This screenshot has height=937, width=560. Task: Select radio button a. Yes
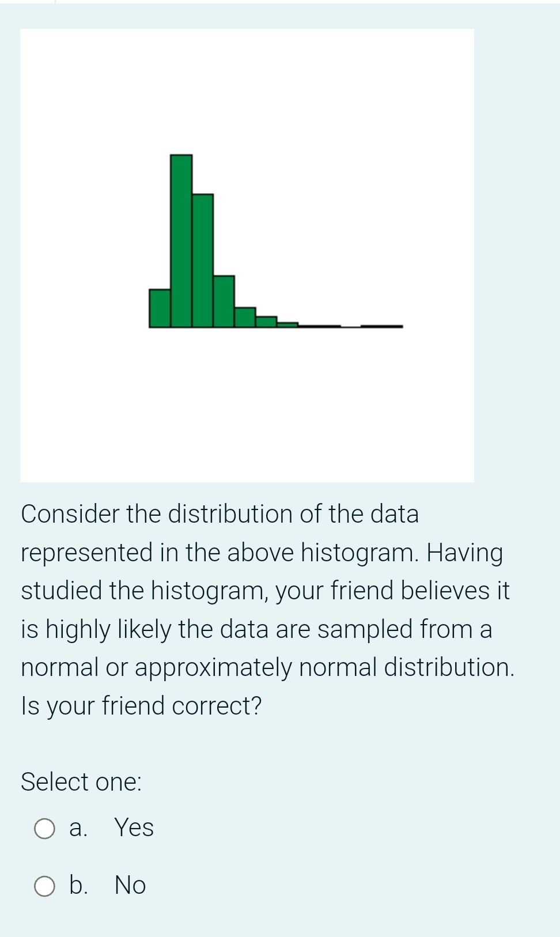[x=44, y=829]
